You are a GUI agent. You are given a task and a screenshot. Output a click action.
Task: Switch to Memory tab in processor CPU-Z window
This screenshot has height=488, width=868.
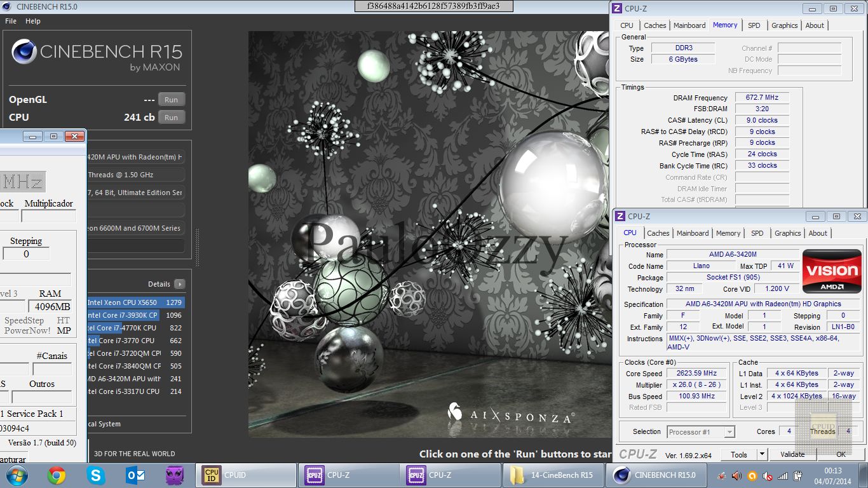(x=728, y=233)
